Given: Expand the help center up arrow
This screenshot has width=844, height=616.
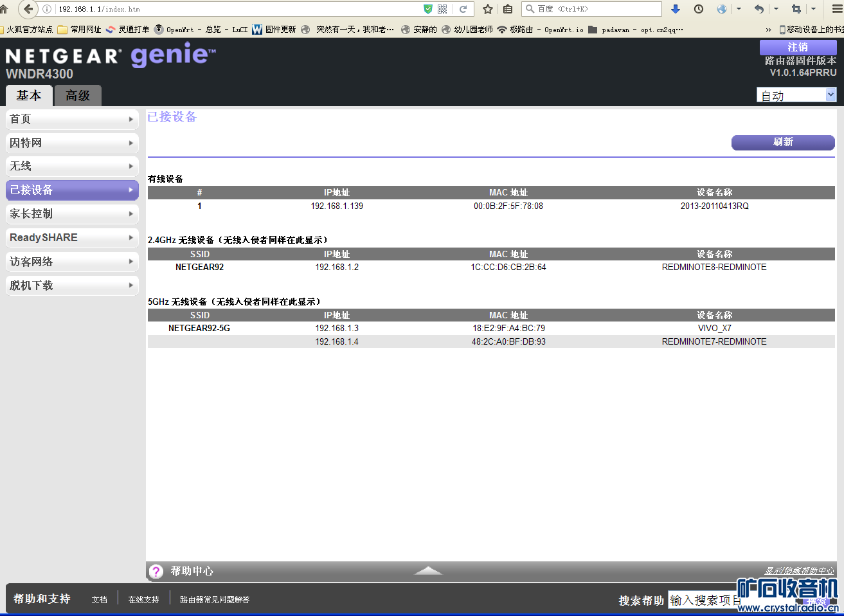Looking at the screenshot, I should click(428, 570).
